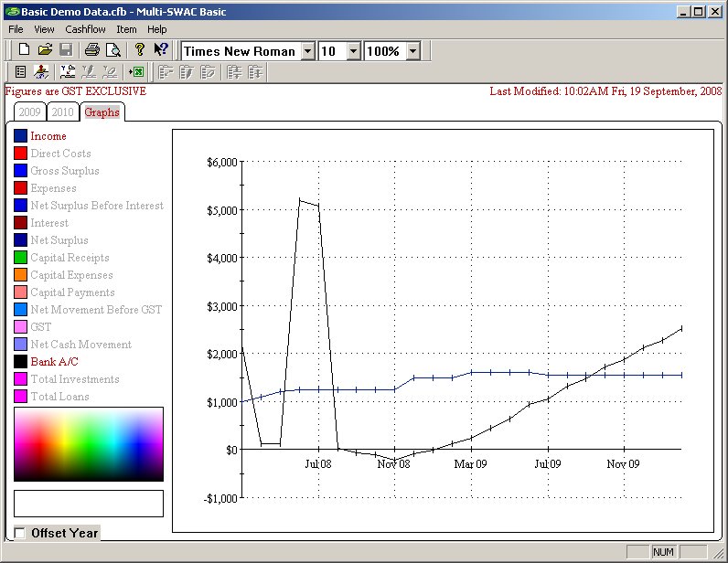Image resolution: width=728 pixels, height=563 pixels.
Task: Click the yellow question mark Help icon
Action: click(139, 49)
